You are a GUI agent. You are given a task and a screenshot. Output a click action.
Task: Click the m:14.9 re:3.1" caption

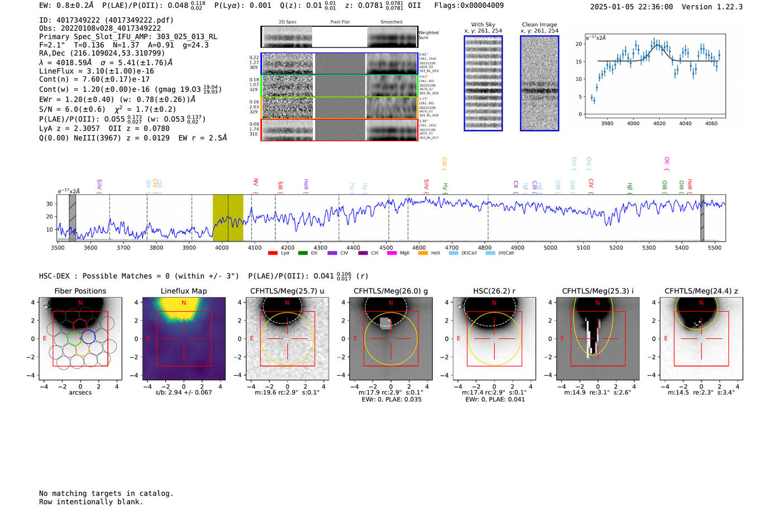pos(598,392)
